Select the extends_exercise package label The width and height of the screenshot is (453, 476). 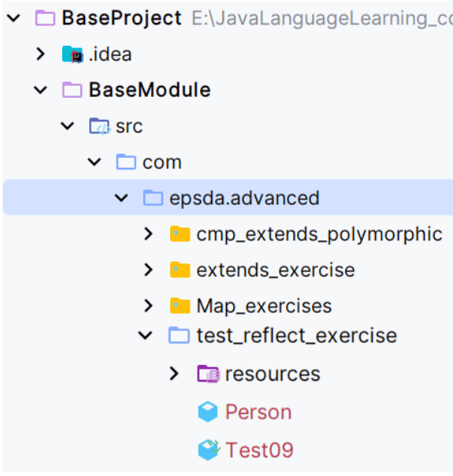(x=276, y=270)
